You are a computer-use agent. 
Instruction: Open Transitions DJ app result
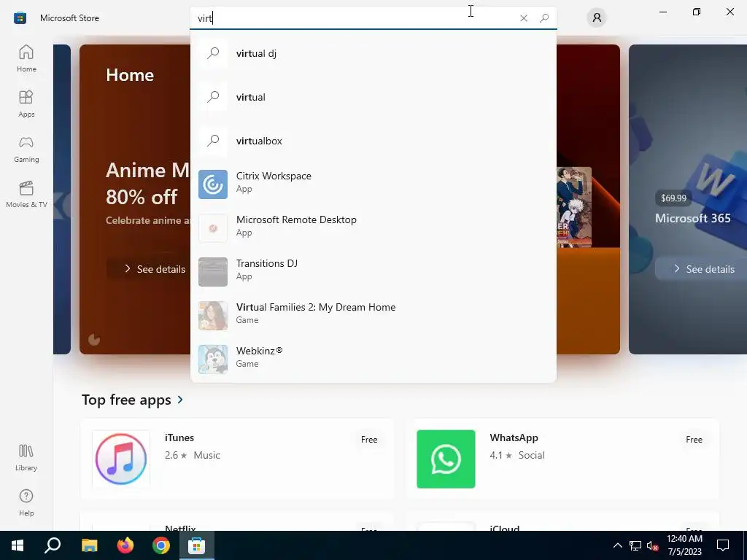coord(373,271)
